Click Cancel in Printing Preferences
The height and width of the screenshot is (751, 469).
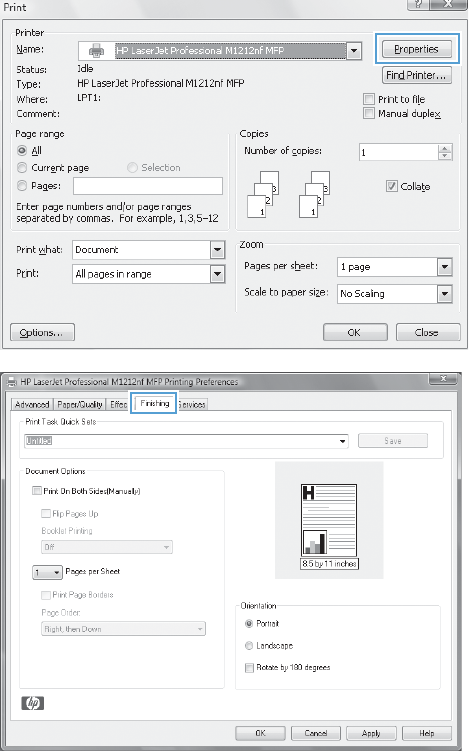316,733
